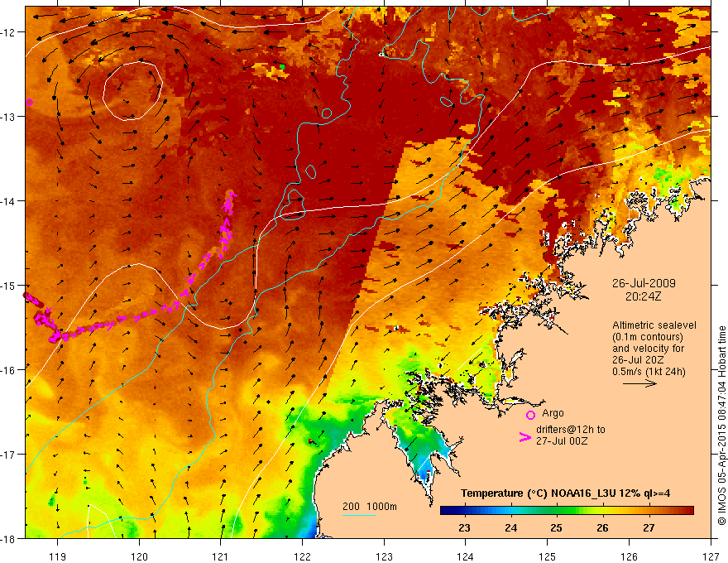Click the '-12' latitude axis label
The image size is (728, 563).
pyautogui.click(x=9, y=32)
